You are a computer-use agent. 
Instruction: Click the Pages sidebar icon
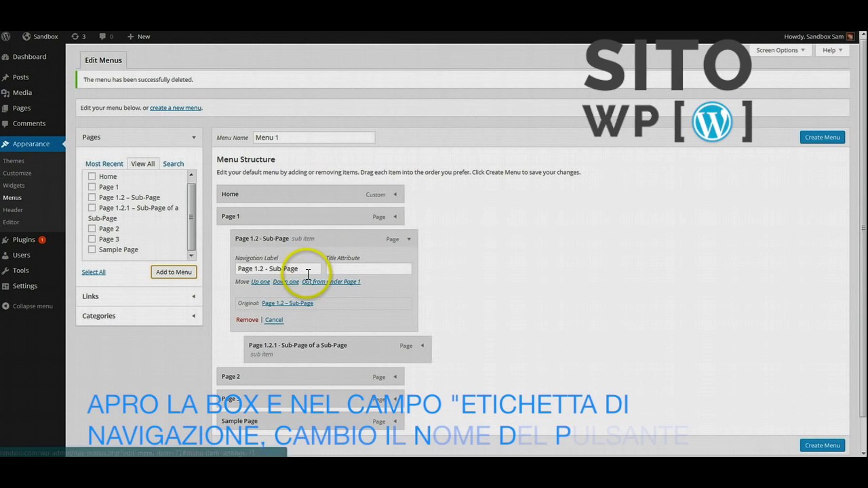click(x=5, y=108)
